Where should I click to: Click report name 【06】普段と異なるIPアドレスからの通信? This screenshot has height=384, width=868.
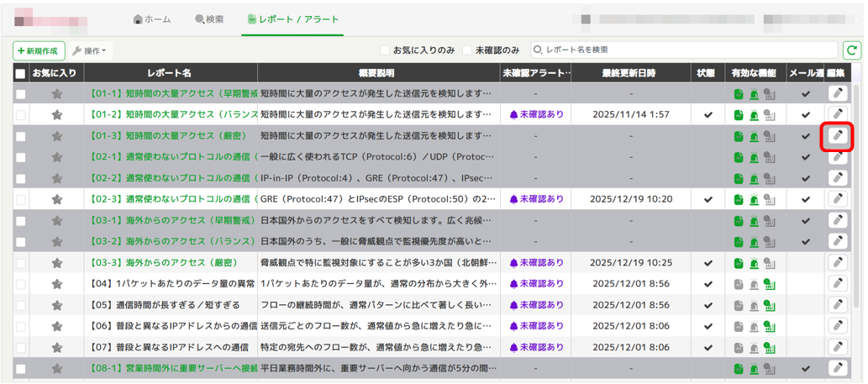tap(173, 327)
